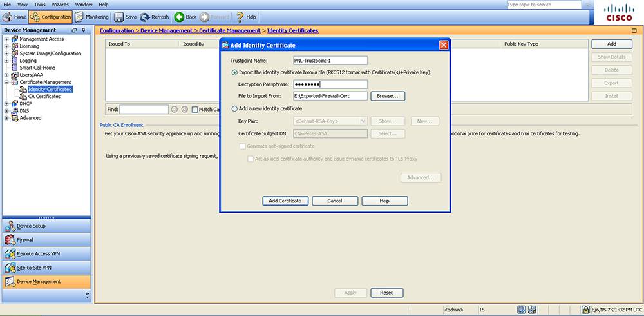
Task: Expand the Management Access tree node
Action: (6, 39)
